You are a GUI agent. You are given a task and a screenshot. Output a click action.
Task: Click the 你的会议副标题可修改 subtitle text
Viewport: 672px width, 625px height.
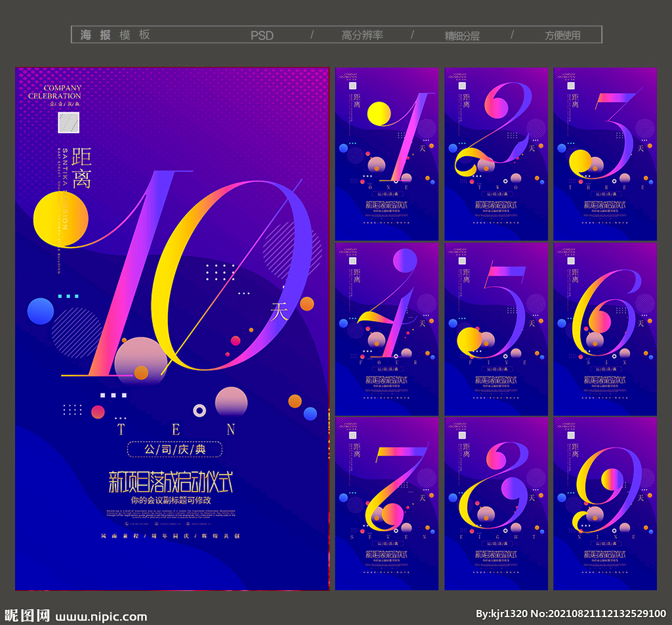(x=171, y=500)
